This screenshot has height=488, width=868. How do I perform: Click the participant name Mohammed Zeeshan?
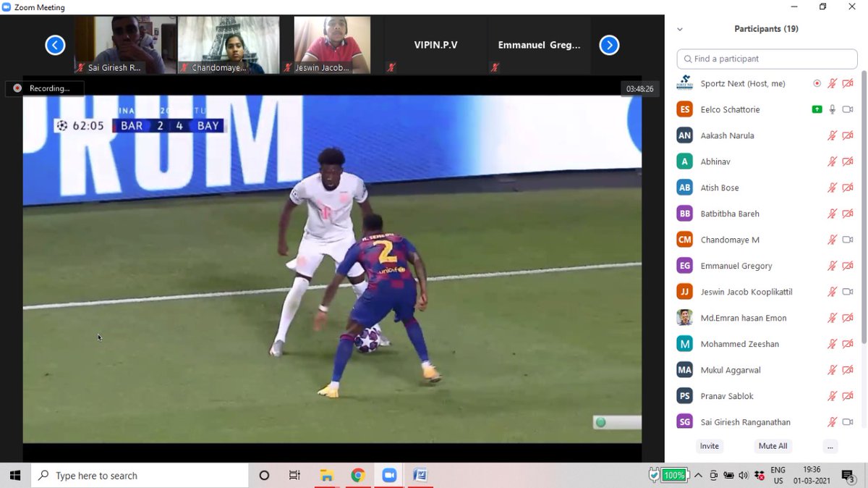tap(740, 344)
